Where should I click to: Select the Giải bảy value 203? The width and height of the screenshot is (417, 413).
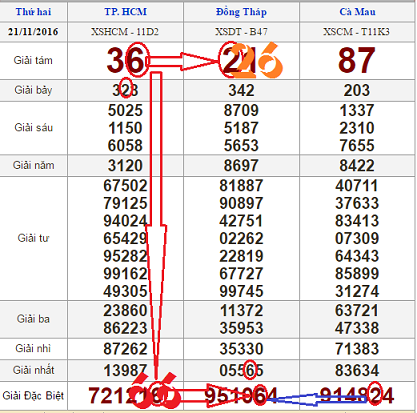[357, 90]
